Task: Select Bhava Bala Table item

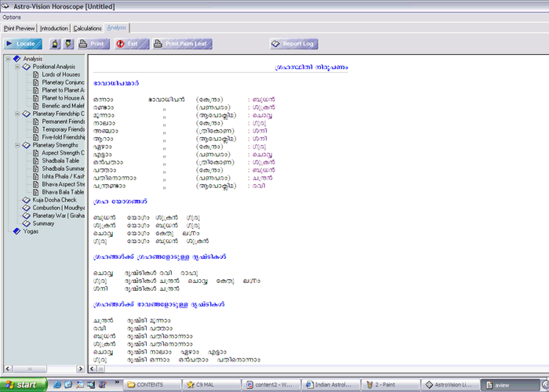Action: click(x=63, y=192)
